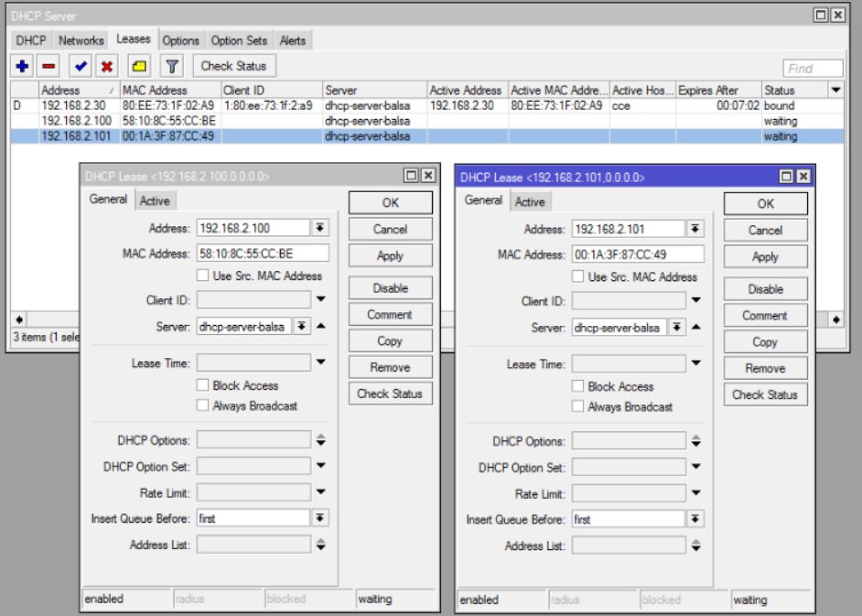This screenshot has height=616, width=862.
Task: Click the red minus remove lease icon
Action: click(49, 66)
